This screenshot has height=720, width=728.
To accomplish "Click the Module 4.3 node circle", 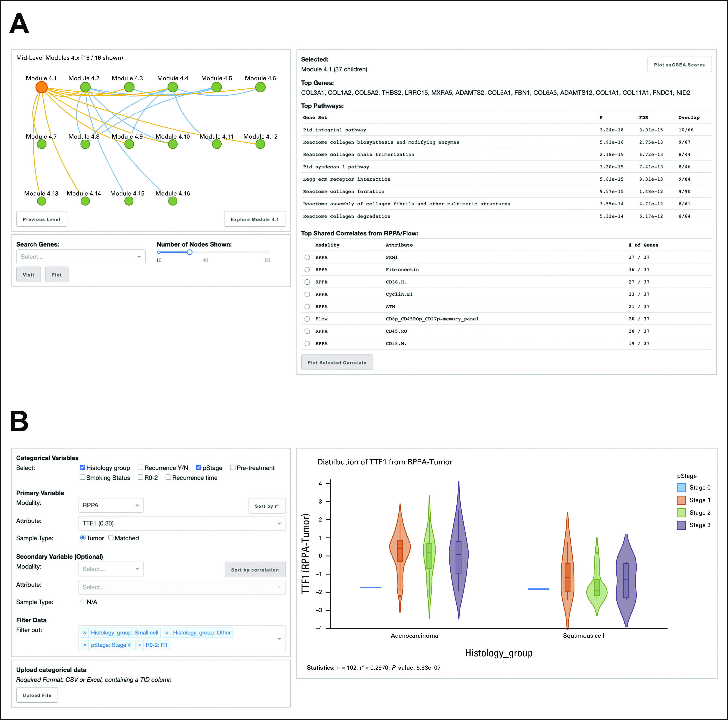I will click(x=129, y=87).
